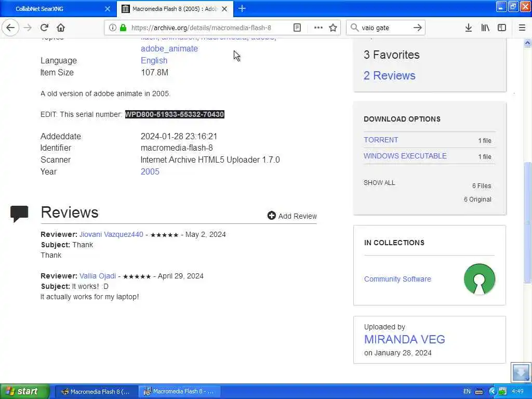
Task: Click the highlighted serial number text
Action: coord(175,114)
